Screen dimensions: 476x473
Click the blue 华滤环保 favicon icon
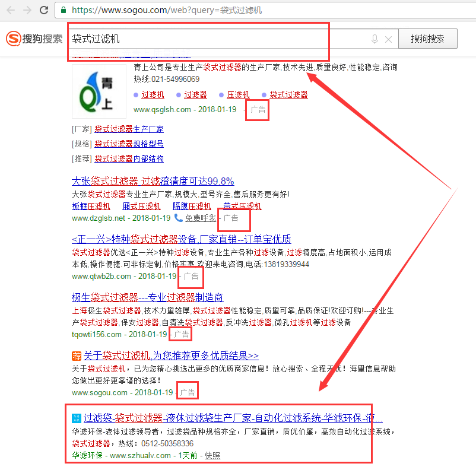(x=76, y=418)
